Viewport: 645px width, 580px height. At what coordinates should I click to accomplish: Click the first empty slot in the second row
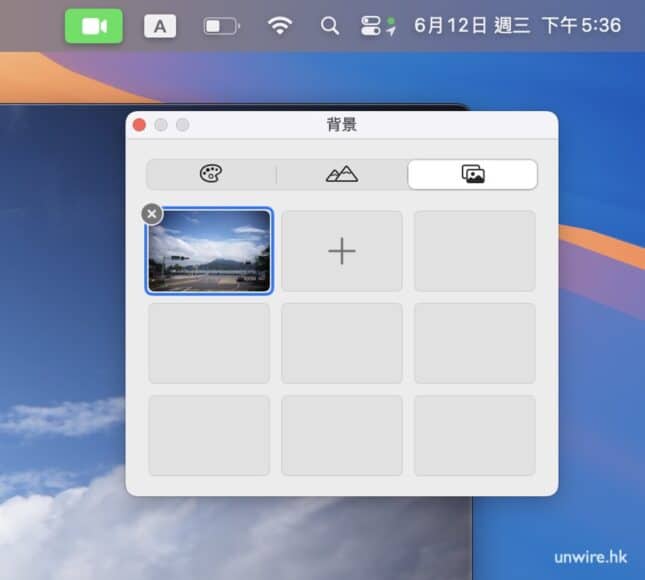[x=209, y=343]
